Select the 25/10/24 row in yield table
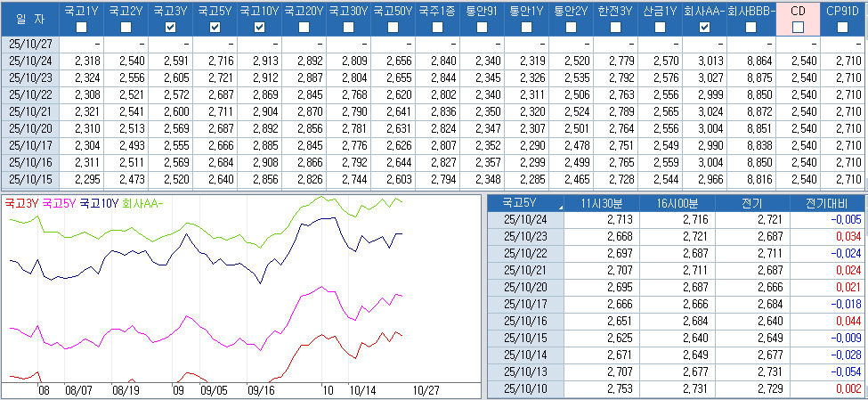This screenshot has height=400, width=868. 28,60
